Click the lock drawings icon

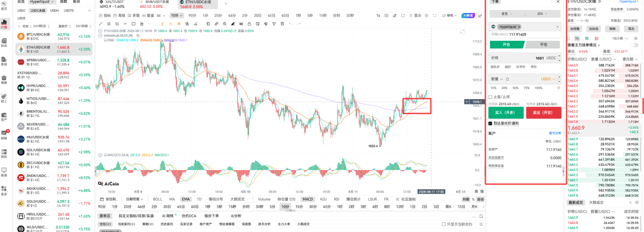click(249, 24)
